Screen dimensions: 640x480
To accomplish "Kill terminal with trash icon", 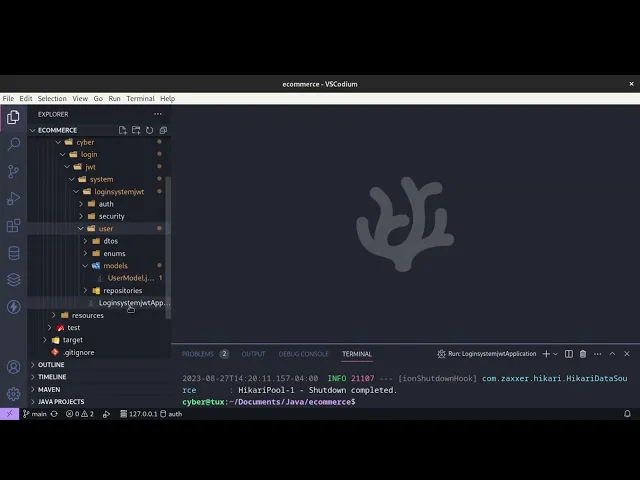I will [x=583, y=354].
